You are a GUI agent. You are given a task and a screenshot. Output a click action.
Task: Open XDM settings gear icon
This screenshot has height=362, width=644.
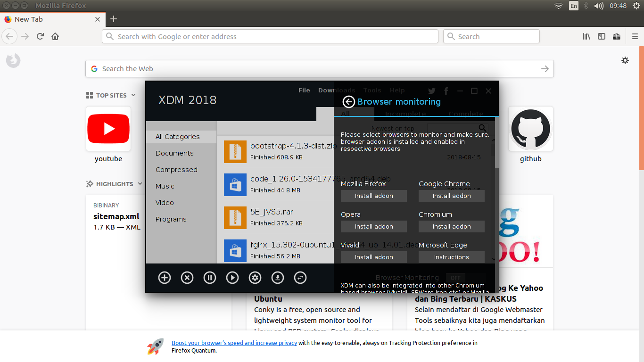(255, 278)
